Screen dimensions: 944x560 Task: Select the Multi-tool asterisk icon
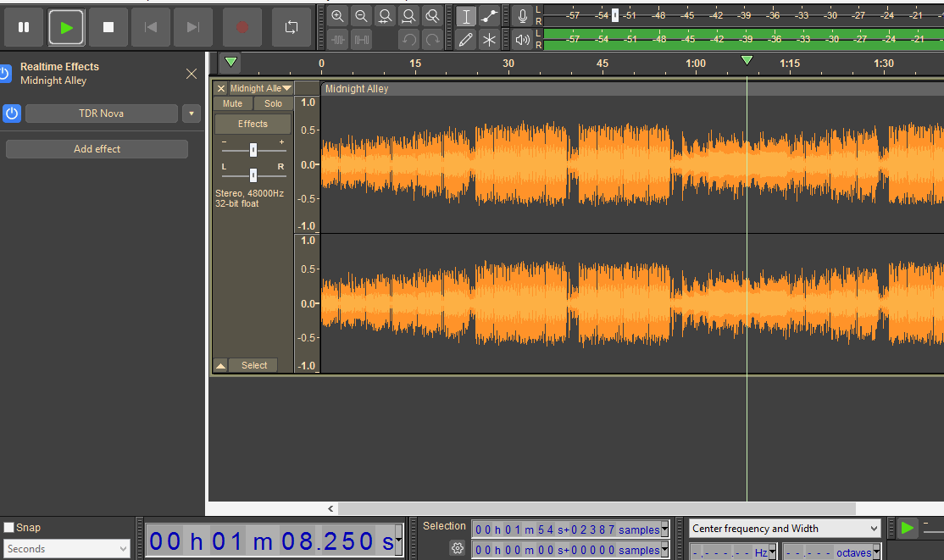[490, 40]
